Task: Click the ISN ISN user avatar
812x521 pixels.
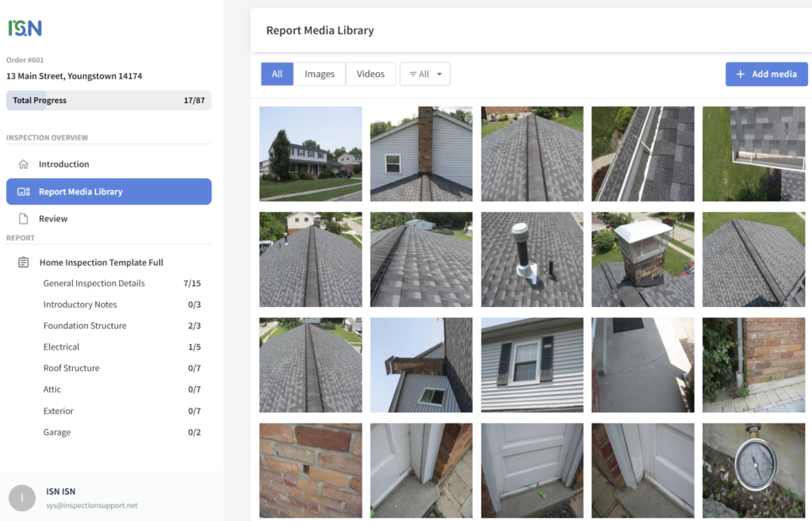Action: click(x=21, y=498)
